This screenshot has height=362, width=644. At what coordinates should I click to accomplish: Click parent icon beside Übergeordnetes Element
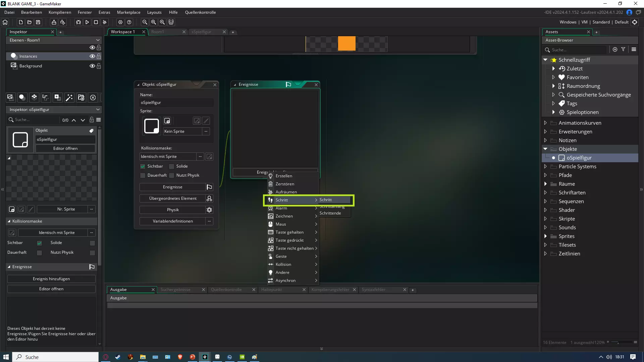(x=209, y=198)
